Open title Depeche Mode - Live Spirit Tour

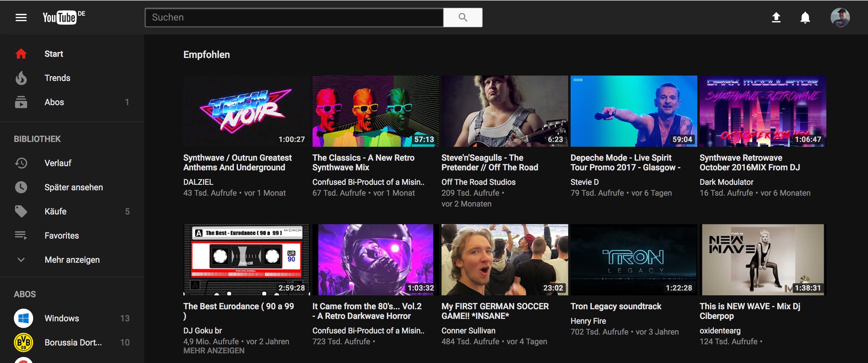[x=626, y=162]
